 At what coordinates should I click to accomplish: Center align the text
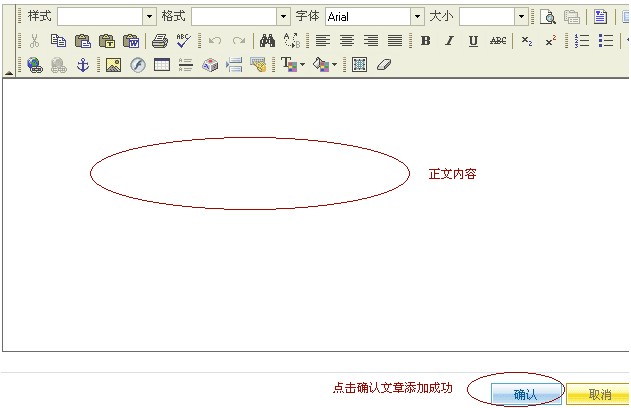347,41
